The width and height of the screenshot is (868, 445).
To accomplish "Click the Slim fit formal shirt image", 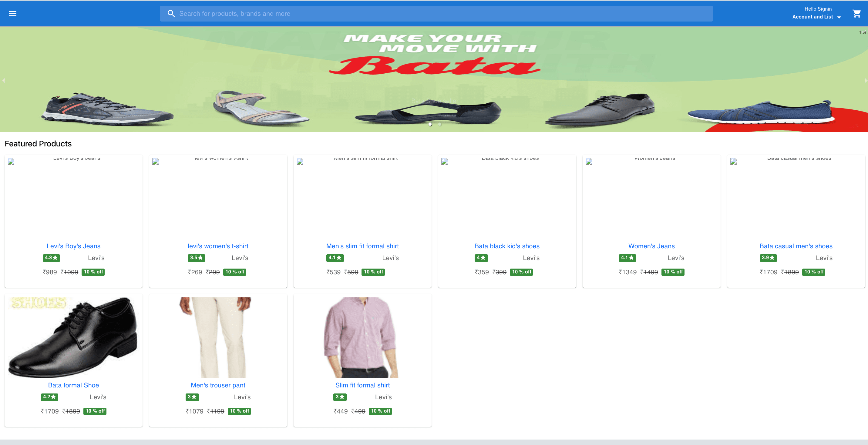I will (362, 338).
